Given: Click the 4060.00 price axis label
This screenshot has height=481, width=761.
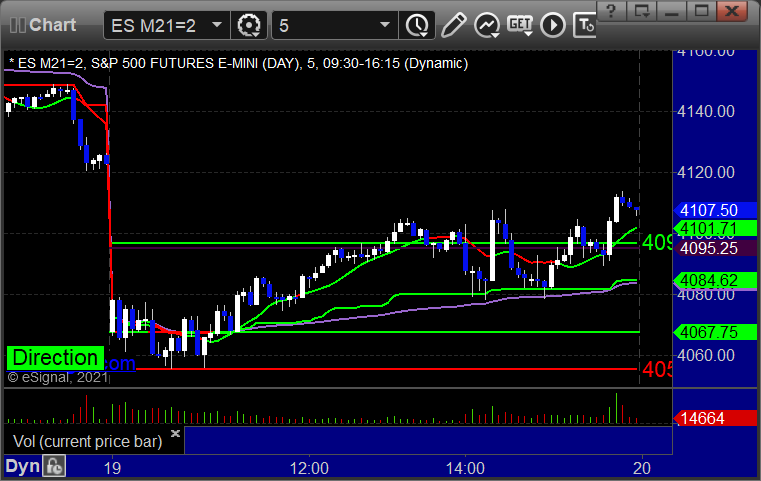Looking at the screenshot, I should (706, 355).
